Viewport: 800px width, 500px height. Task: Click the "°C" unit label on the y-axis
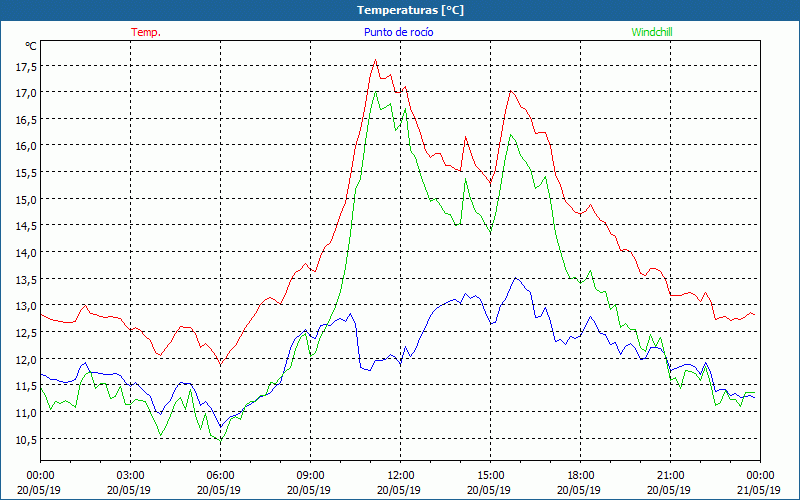click(x=31, y=46)
